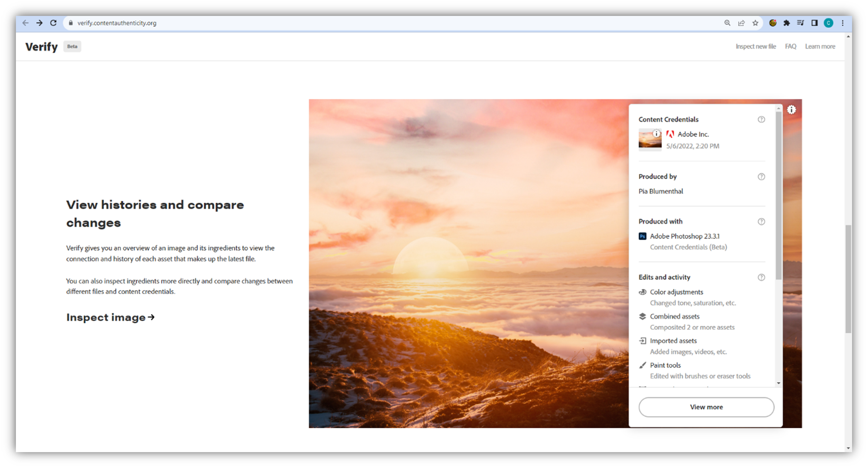Open the Inspect new file menu item

tap(756, 46)
